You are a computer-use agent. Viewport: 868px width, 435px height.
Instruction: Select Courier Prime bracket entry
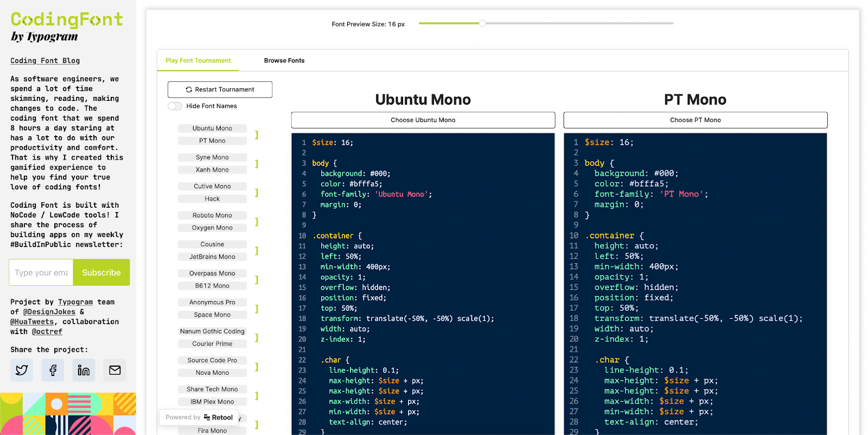pos(212,344)
